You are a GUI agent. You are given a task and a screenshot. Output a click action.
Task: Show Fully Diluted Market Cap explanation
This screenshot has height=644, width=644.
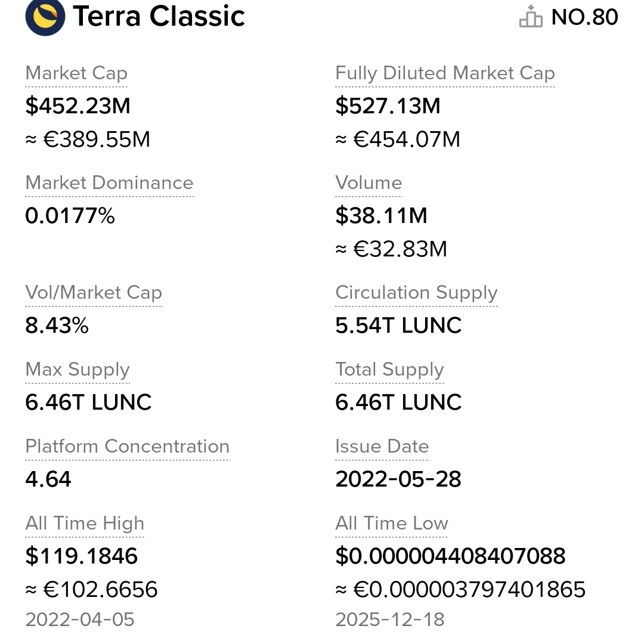[x=445, y=73]
